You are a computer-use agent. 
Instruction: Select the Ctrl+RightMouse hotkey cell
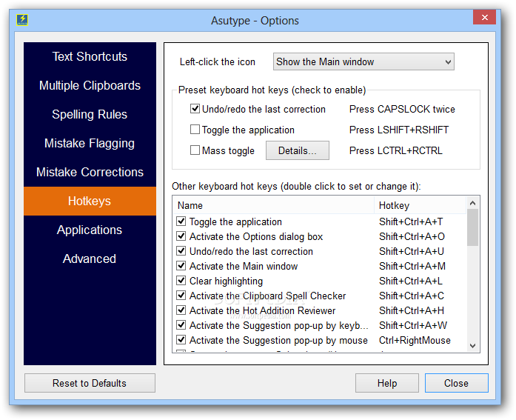pyautogui.click(x=415, y=340)
